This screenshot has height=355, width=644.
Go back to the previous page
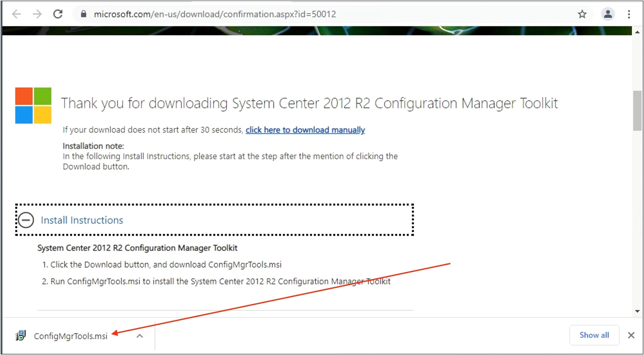(x=16, y=14)
